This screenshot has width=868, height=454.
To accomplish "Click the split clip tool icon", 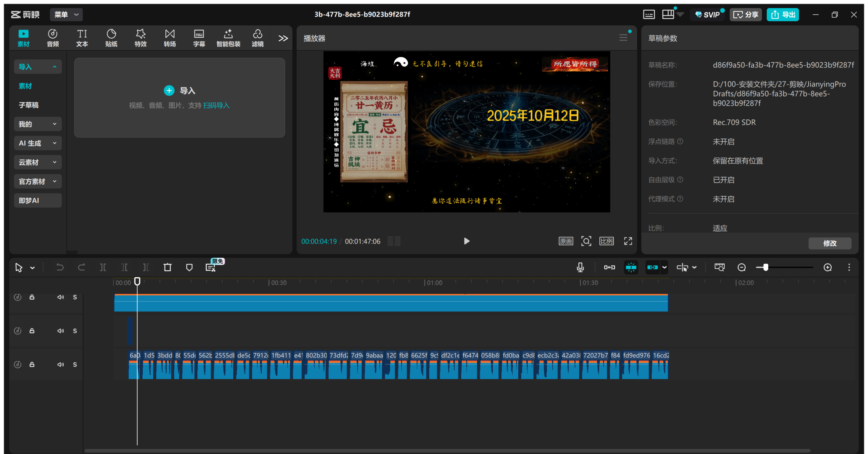I will 103,268.
